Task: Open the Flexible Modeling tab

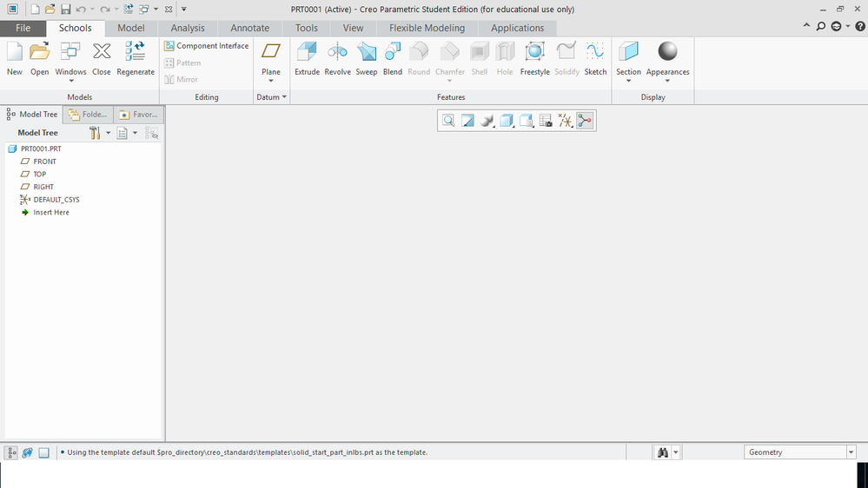Action: pos(427,28)
